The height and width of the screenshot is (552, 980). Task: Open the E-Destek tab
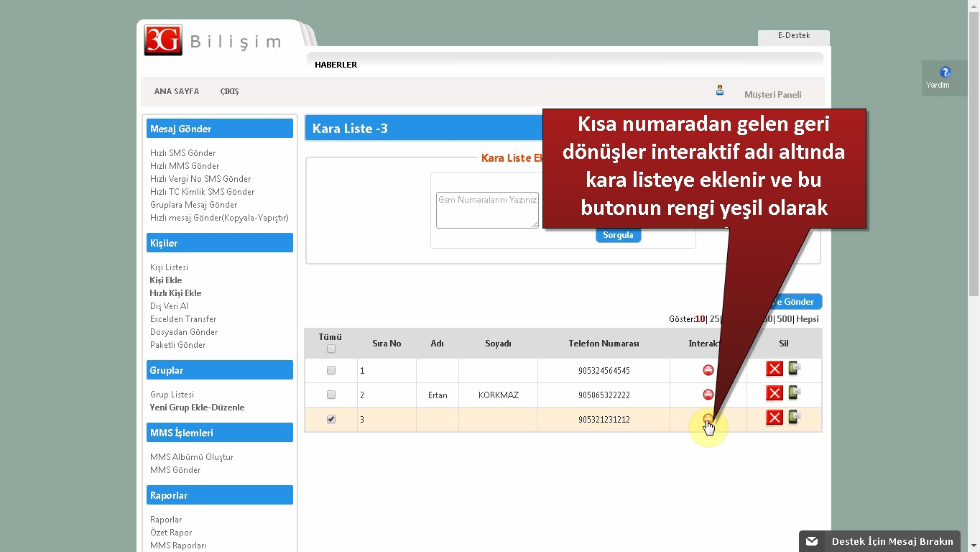point(793,36)
